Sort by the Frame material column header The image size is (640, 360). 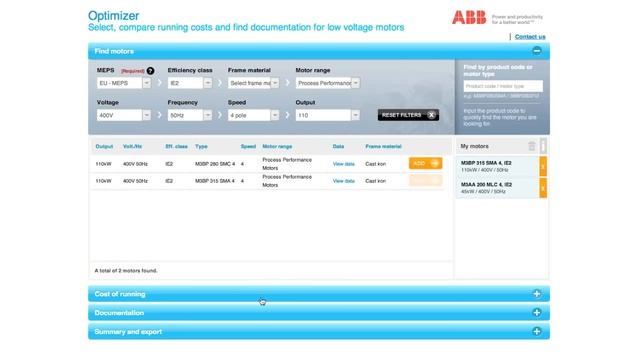tap(383, 146)
